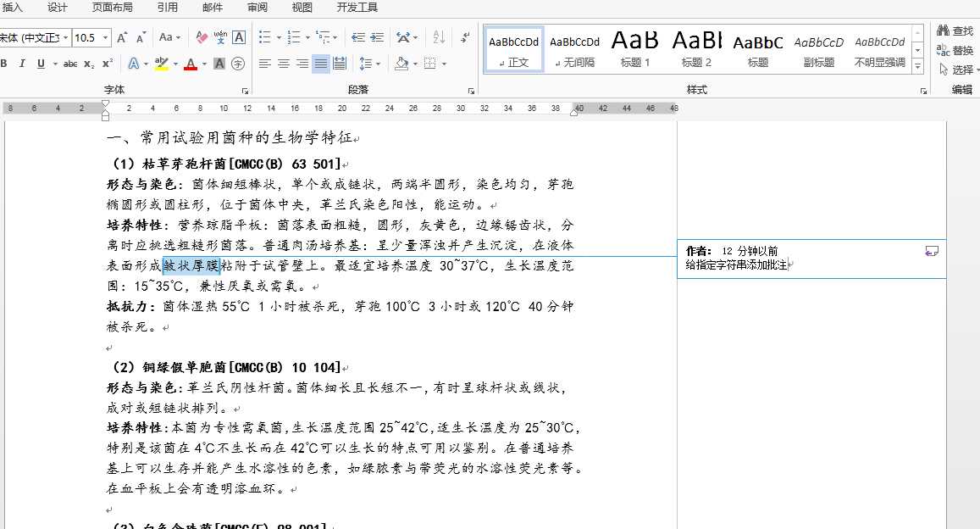Sort text with the A-Z sort icon
This screenshot has height=529, width=980.
point(439,37)
